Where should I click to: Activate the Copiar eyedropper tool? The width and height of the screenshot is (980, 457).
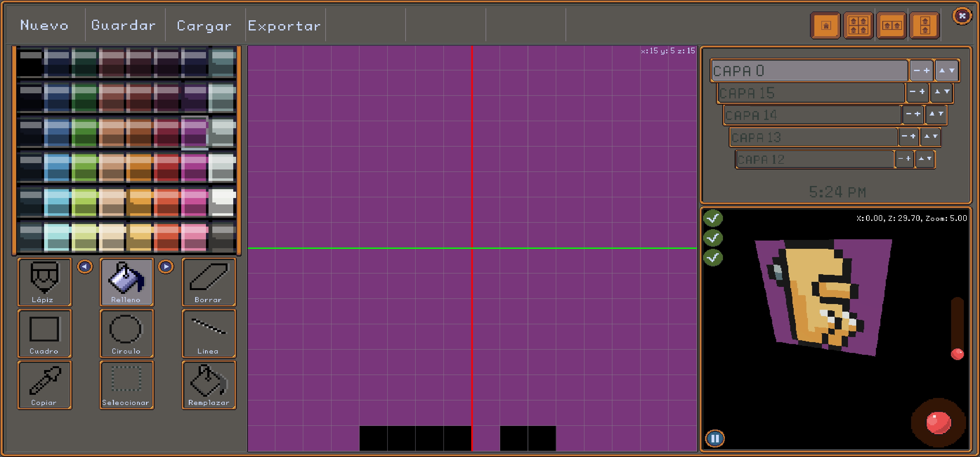(44, 385)
